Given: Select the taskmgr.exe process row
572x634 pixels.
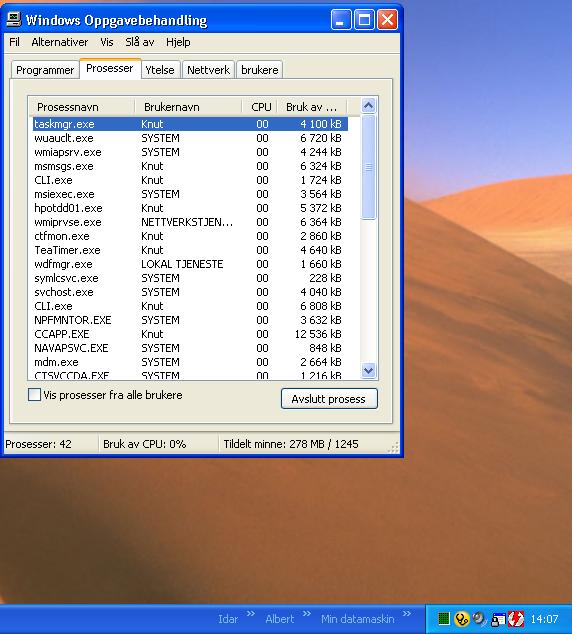Looking at the screenshot, I should (190, 124).
